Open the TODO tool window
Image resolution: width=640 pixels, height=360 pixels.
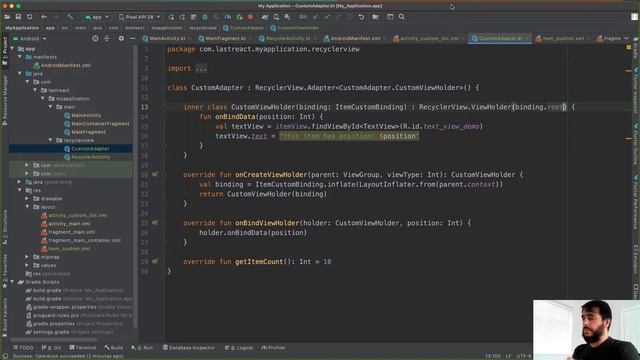[23, 348]
